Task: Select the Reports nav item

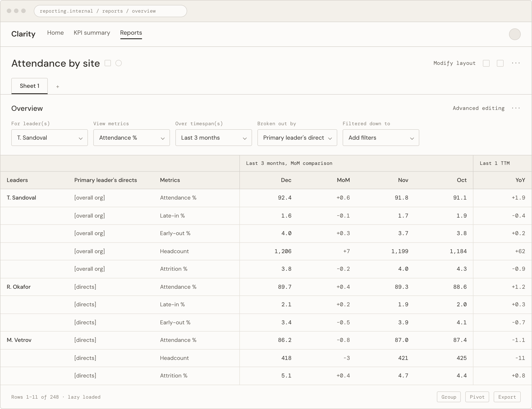Action: pos(131,33)
